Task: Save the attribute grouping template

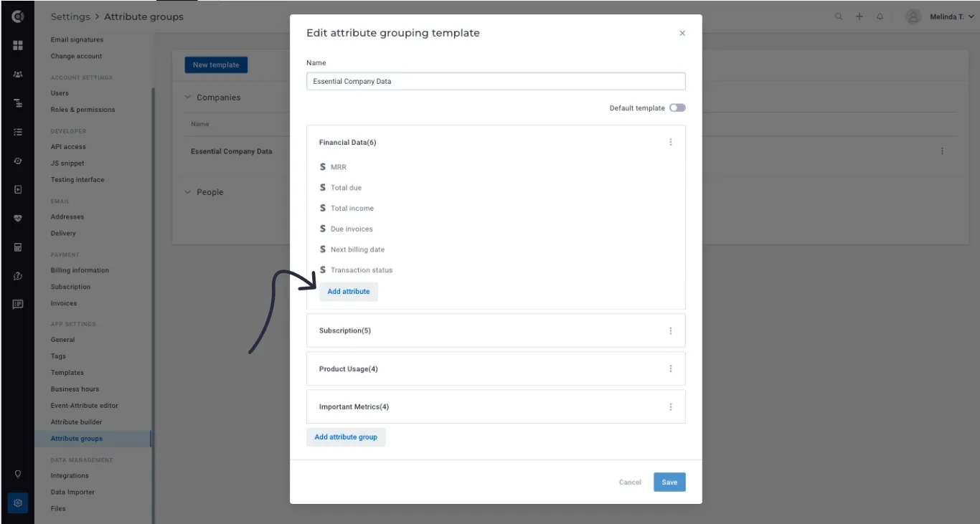Action: [669, 482]
